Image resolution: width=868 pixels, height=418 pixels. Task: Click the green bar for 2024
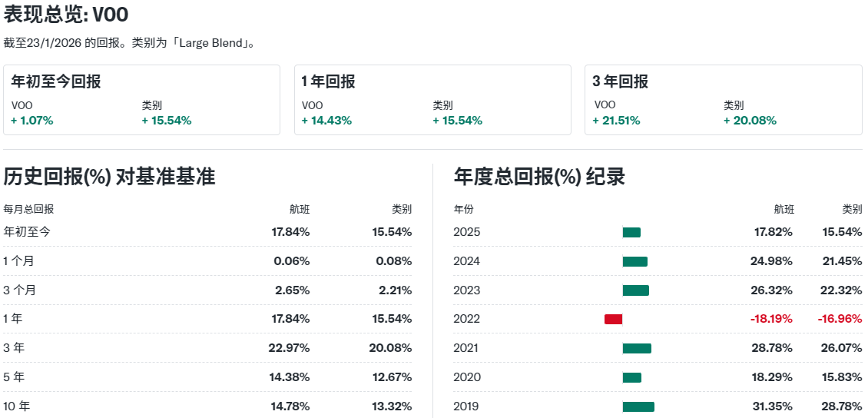point(635,261)
